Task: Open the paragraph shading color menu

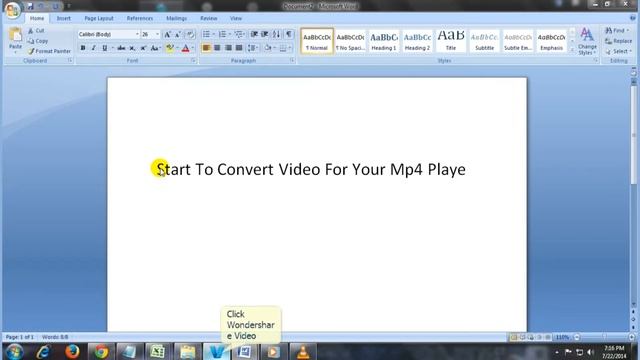Action: [x=269, y=48]
